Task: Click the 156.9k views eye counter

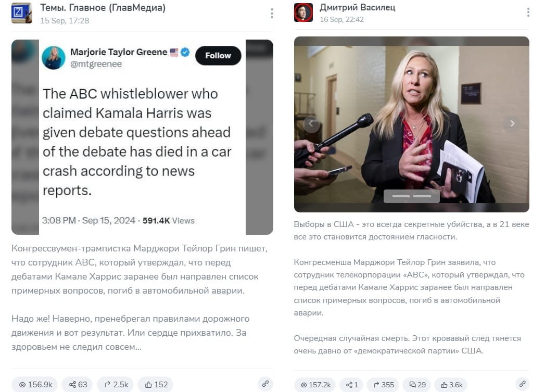Action: coord(35,384)
